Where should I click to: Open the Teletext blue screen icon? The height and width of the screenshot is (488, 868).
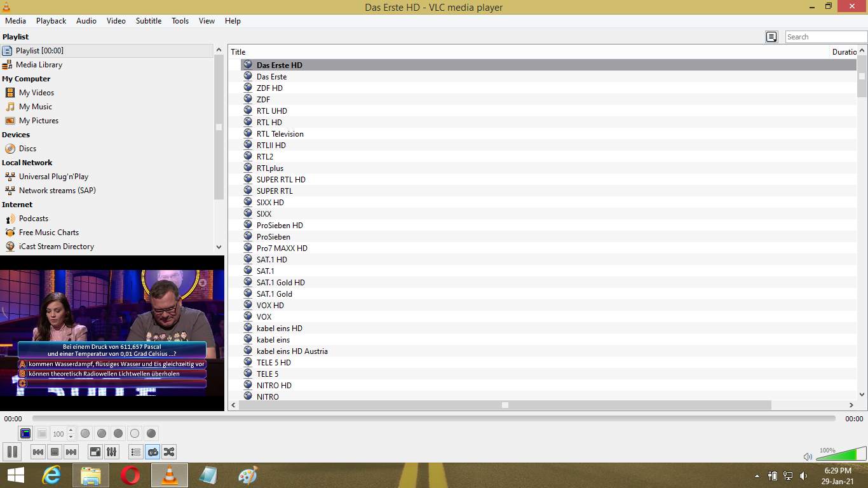coord(25,433)
